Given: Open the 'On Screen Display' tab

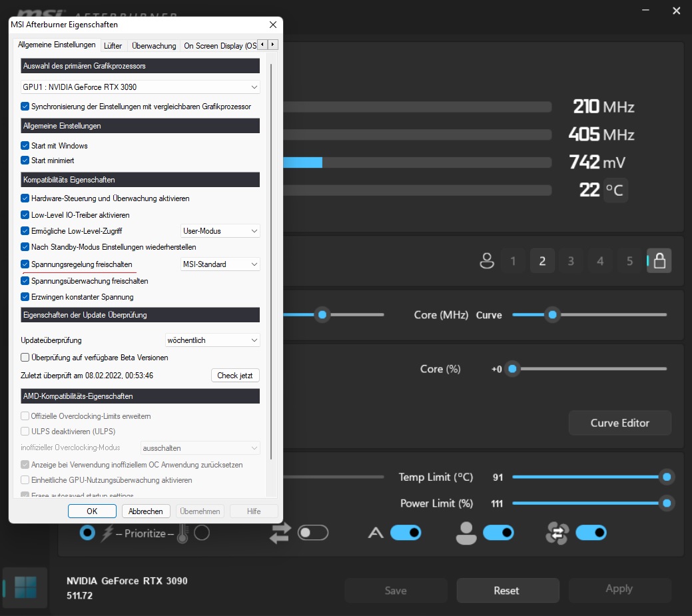Looking at the screenshot, I should [219, 46].
